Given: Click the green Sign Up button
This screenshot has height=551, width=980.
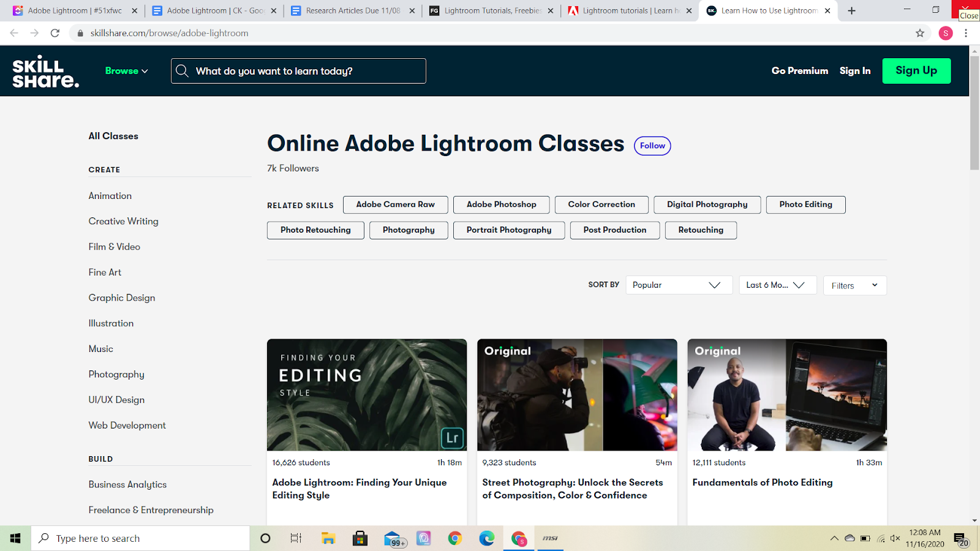Looking at the screenshot, I should pos(916,71).
